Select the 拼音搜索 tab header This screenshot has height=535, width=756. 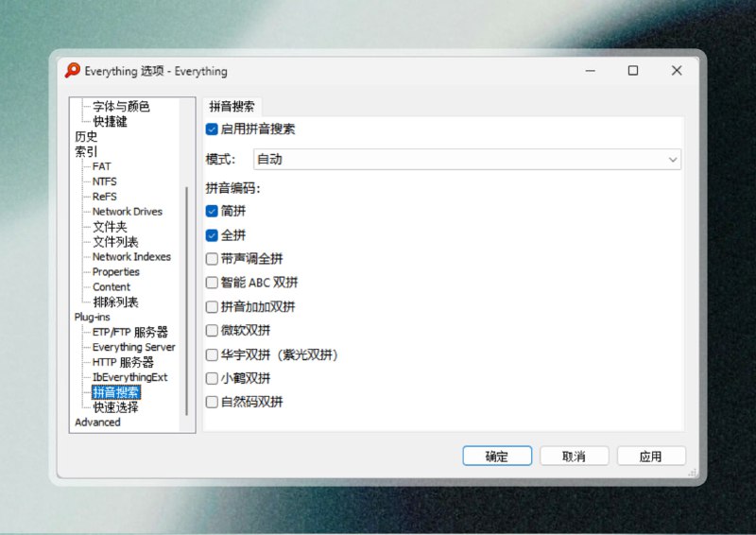[x=232, y=107]
